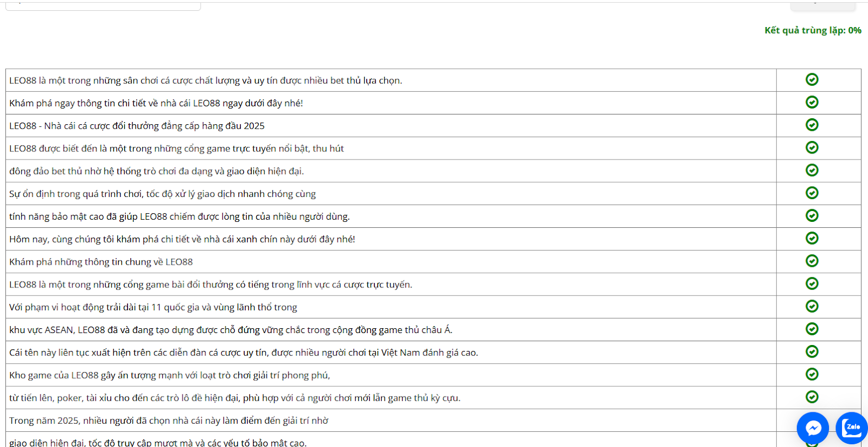Screen dimensions: 868x447
Task: Click checkmark for 'Cái tên này liên tục' row
Action: (x=812, y=352)
